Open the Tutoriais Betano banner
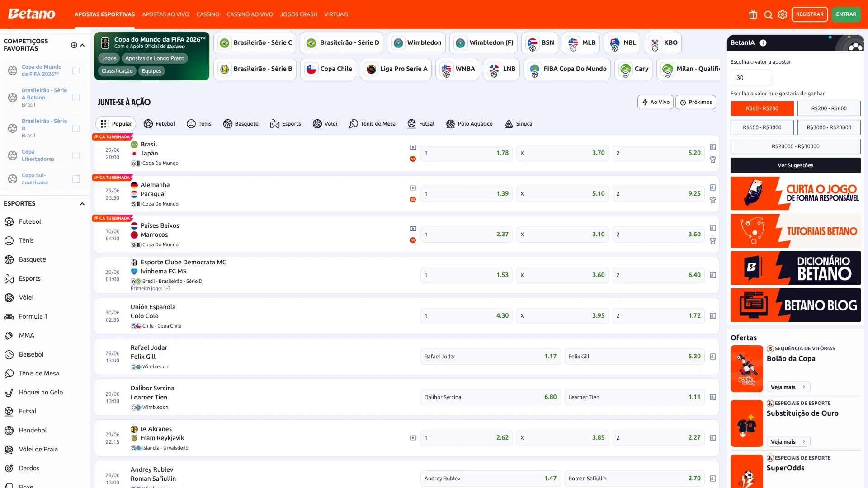The width and height of the screenshot is (868, 488). click(x=795, y=231)
